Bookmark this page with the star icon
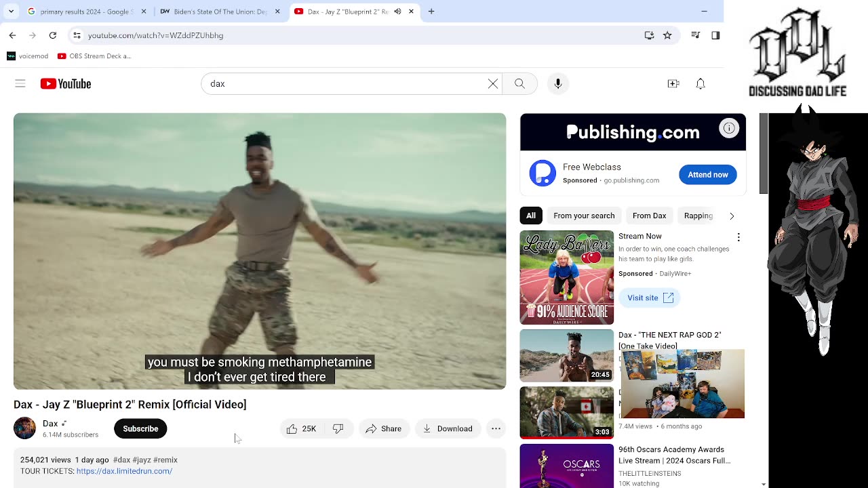 click(667, 35)
